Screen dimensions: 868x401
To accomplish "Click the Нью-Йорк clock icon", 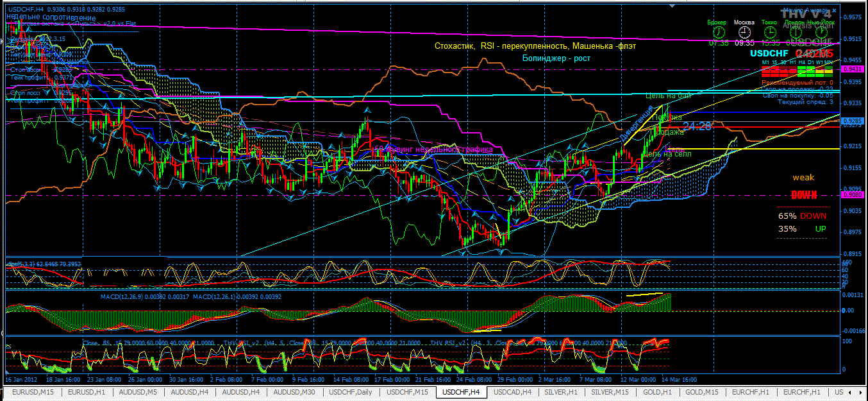I will (822, 32).
